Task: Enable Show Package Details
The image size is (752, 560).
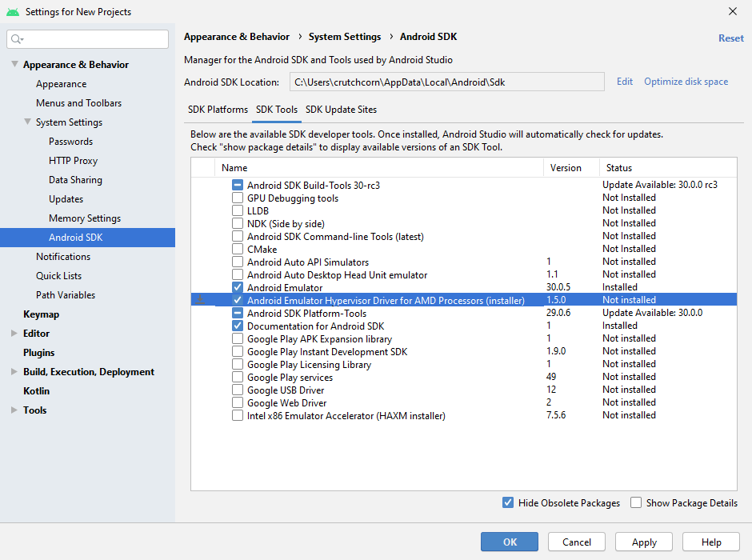Action: click(x=636, y=502)
